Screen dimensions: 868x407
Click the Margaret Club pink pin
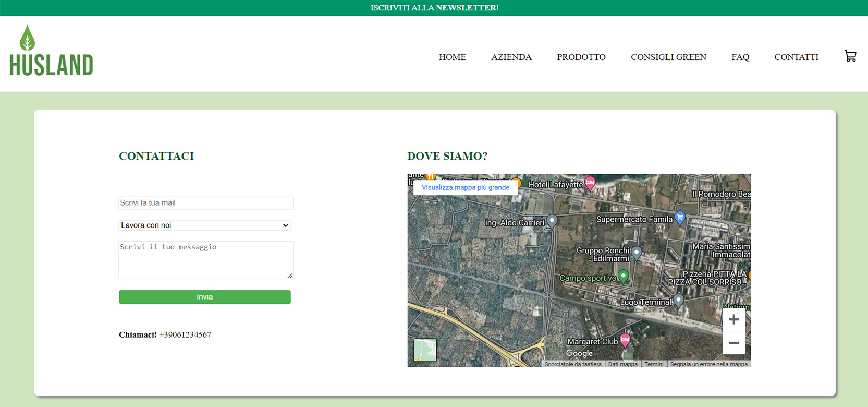[625, 341]
